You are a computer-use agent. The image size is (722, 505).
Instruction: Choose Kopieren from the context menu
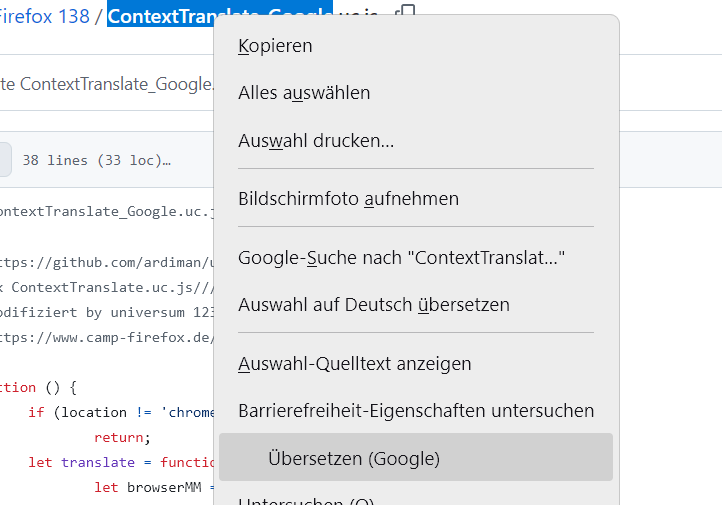click(x=275, y=46)
